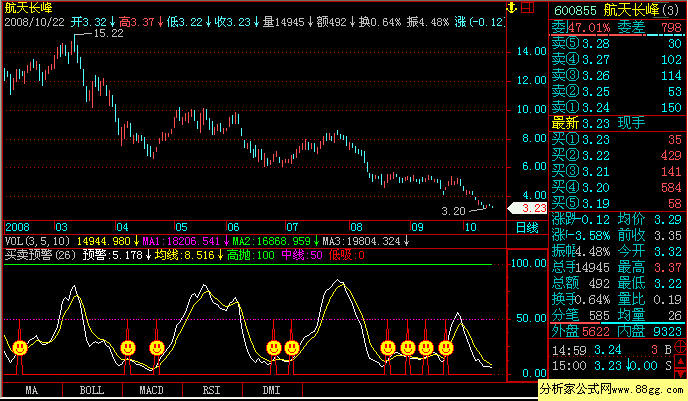
Task: Click the 买卖预警(26) indicator title
Action: click(40, 255)
